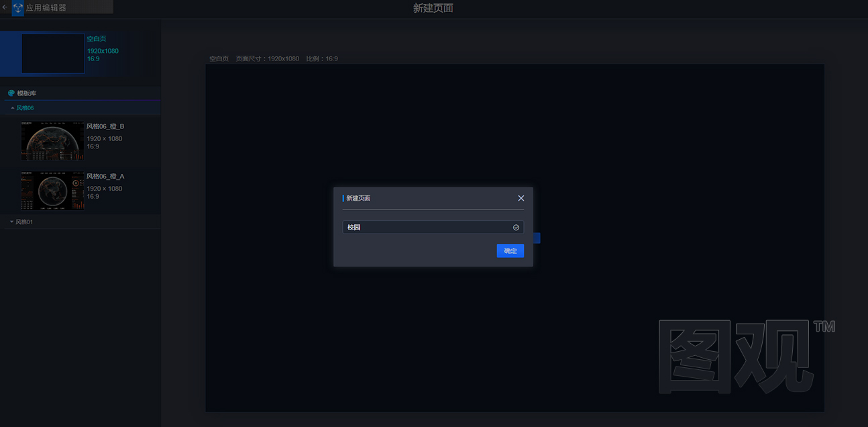
Task: Click the partially hidden blue button behind dialog
Action: [x=537, y=238]
